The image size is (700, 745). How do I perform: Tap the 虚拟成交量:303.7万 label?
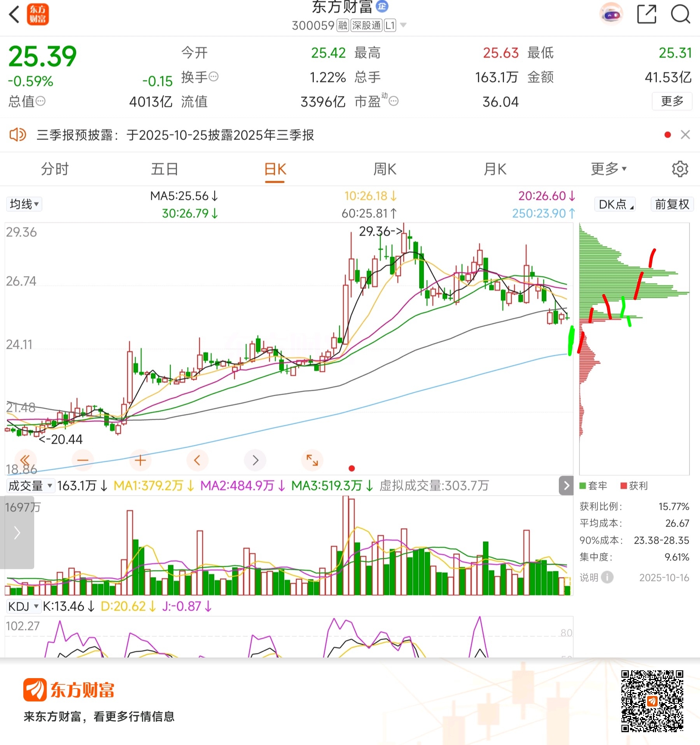[x=434, y=486]
